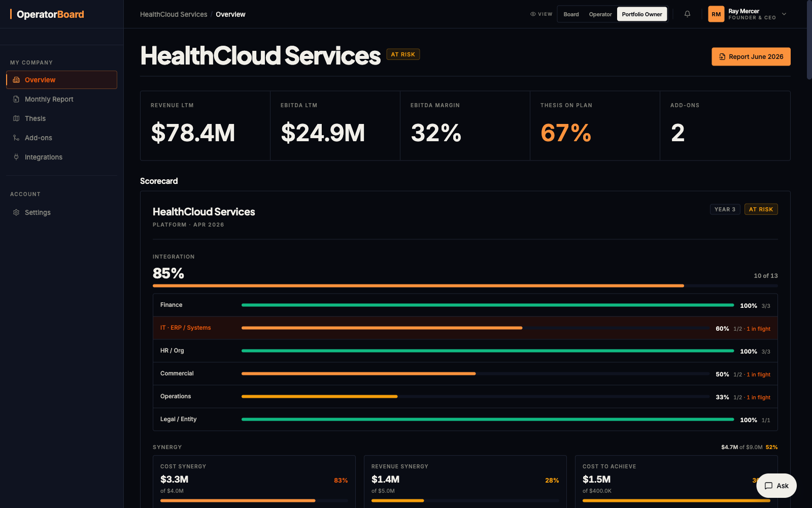Click the Settings gear icon
812x508 pixels.
(x=16, y=212)
